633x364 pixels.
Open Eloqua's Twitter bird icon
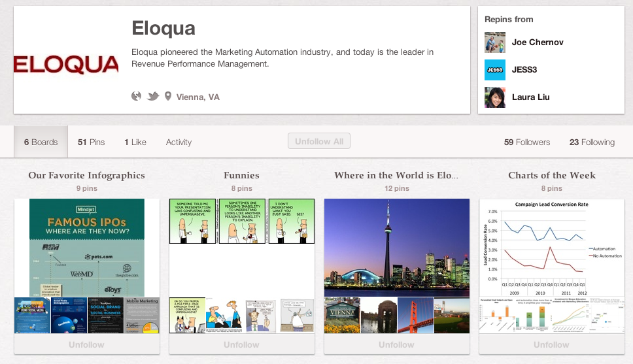tap(152, 96)
